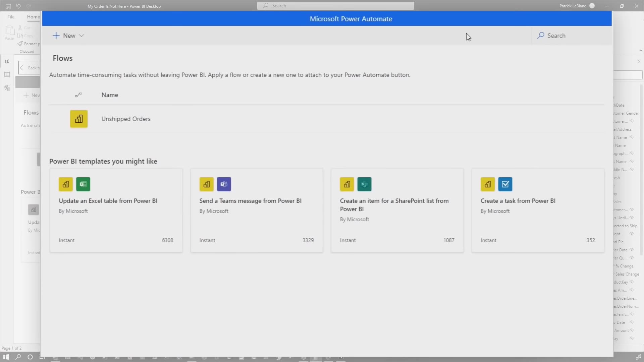This screenshot has height=362, width=644.
Task: Toggle the hide icon next to ProductKey
Action: click(x=632, y=282)
